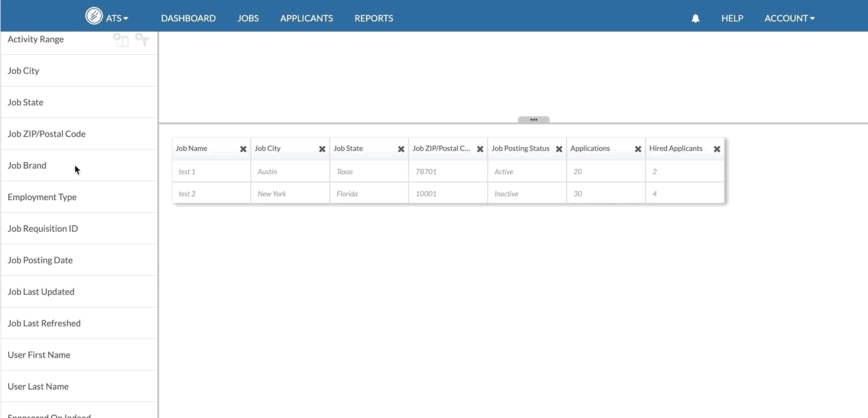Open the JOBS page

tap(248, 18)
